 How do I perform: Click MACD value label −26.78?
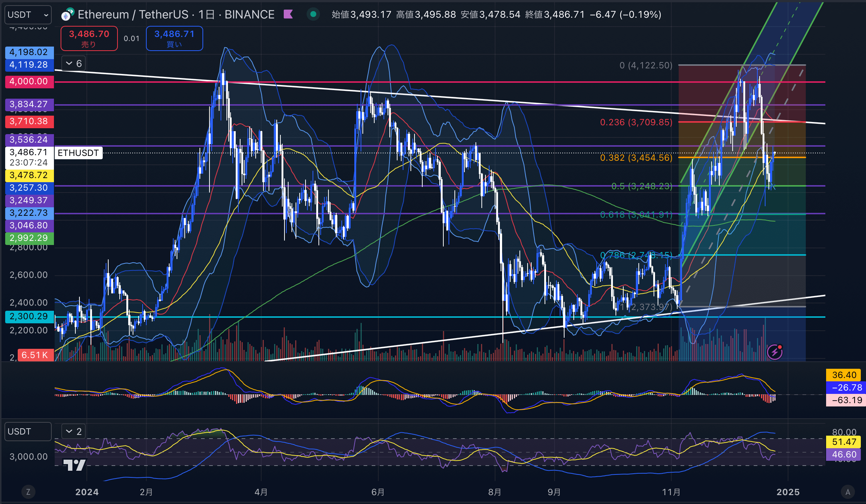pyautogui.click(x=846, y=388)
